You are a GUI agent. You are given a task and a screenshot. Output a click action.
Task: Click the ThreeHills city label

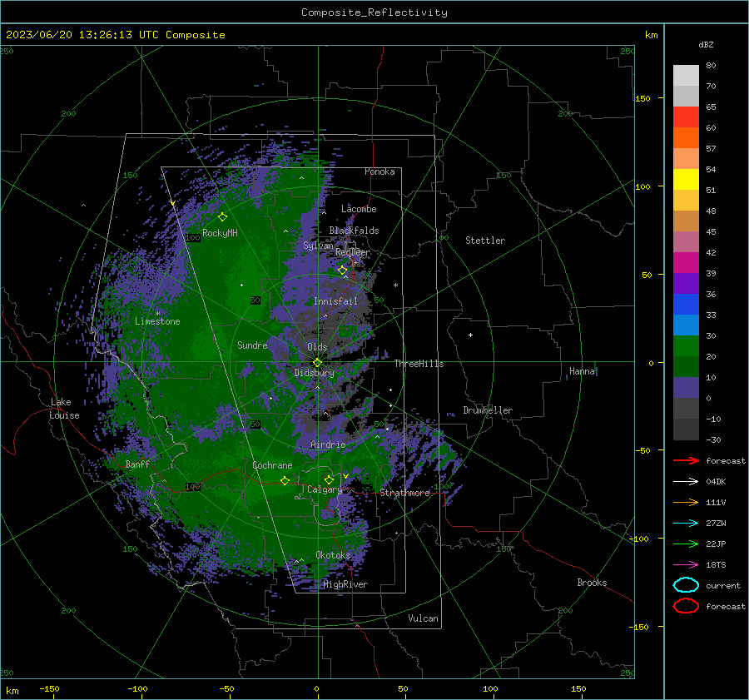(419, 364)
